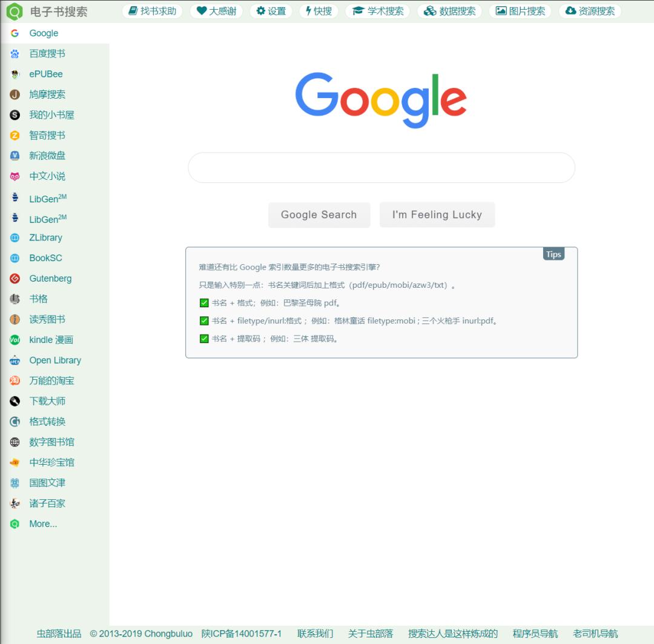Open the 快搜 menu item
Viewport: 654px width, 644px height.
click(319, 11)
